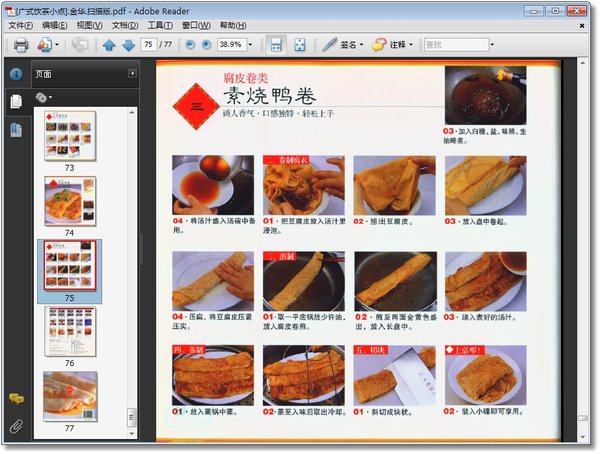This screenshot has width=600, height=454.
Task: Go to previous page with up arrow
Action: point(109,45)
